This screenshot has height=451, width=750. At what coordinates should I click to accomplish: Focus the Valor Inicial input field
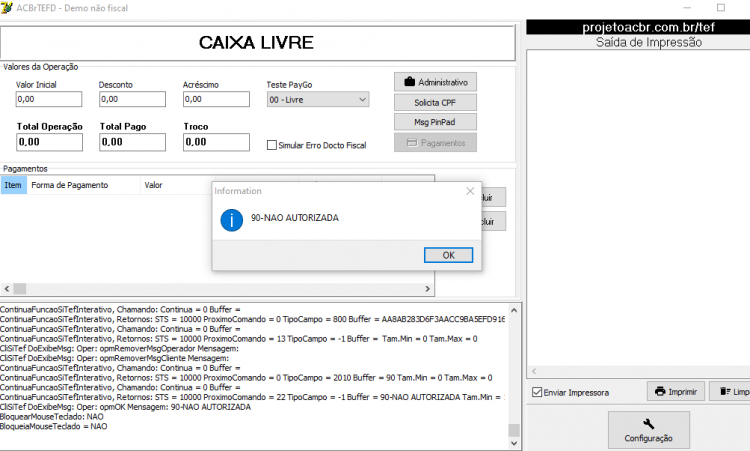pyautogui.click(x=49, y=99)
